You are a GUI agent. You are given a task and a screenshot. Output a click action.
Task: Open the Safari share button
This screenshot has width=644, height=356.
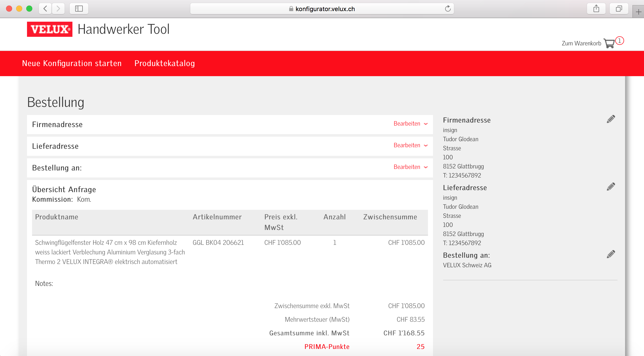point(596,9)
